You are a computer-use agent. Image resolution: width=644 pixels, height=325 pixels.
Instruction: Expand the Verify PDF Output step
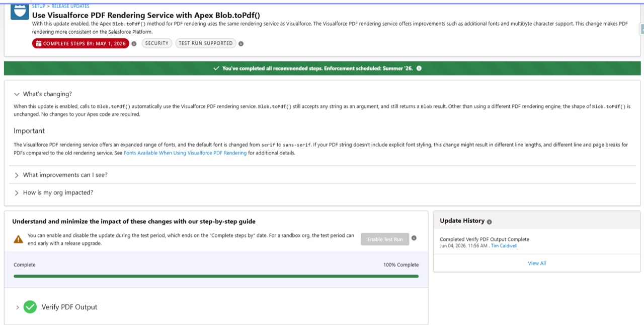coord(17,307)
